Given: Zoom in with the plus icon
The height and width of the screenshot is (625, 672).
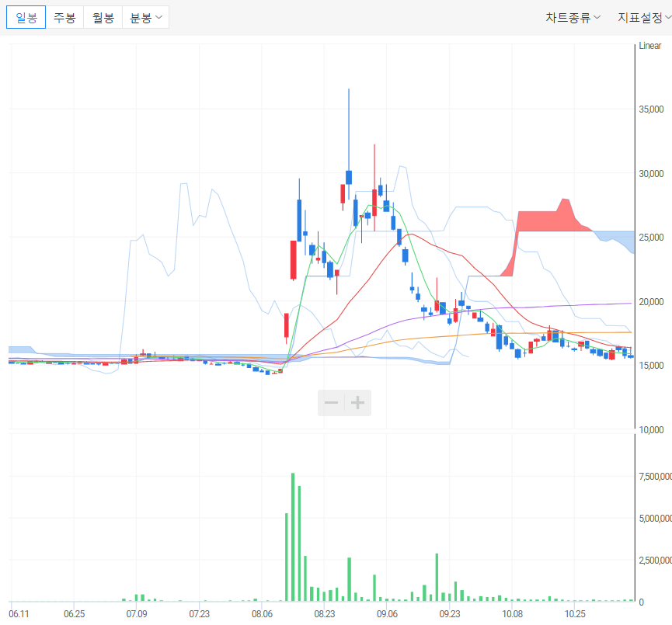Looking at the screenshot, I should click(x=358, y=403).
